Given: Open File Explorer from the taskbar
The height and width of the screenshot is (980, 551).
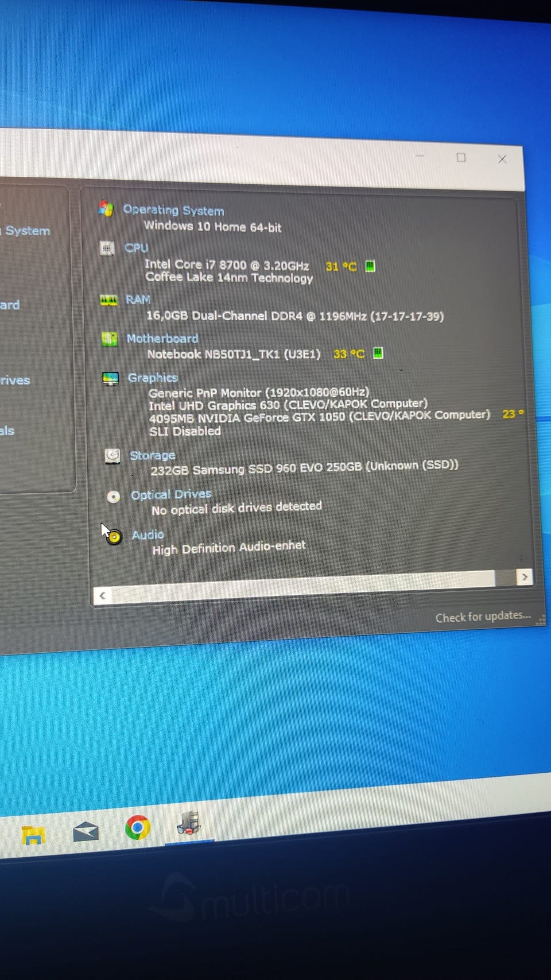Looking at the screenshot, I should point(33,835).
